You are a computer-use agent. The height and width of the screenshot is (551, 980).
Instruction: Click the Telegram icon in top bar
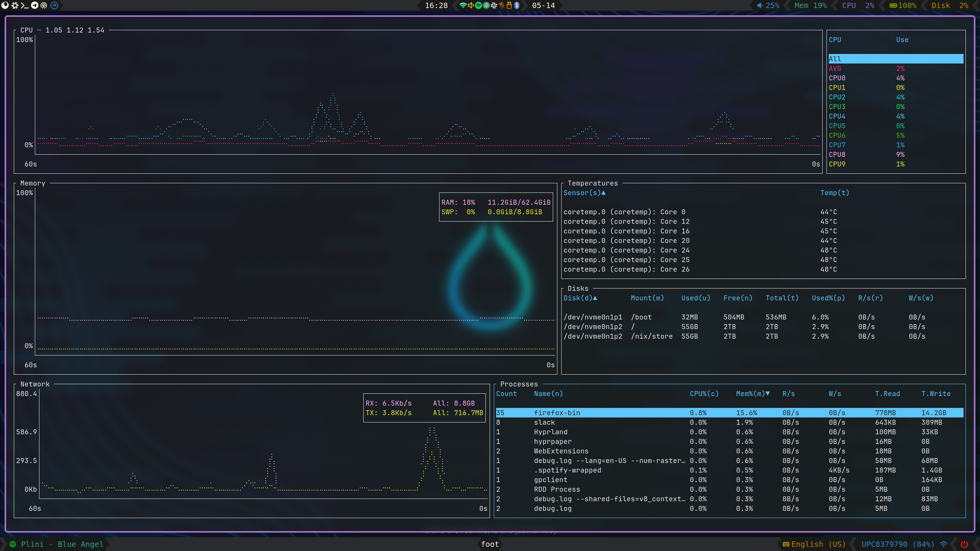[x=34, y=5]
